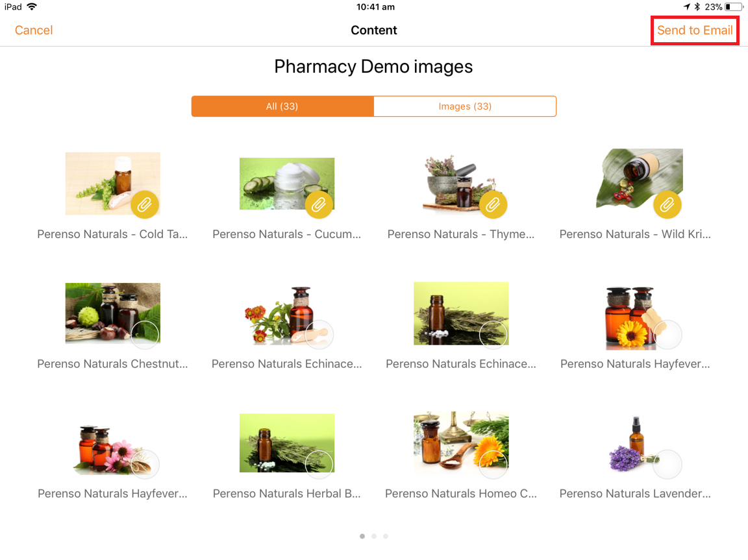Switch to the Images (33) tab
Viewport: 748px width, 560px height.
[x=465, y=106]
